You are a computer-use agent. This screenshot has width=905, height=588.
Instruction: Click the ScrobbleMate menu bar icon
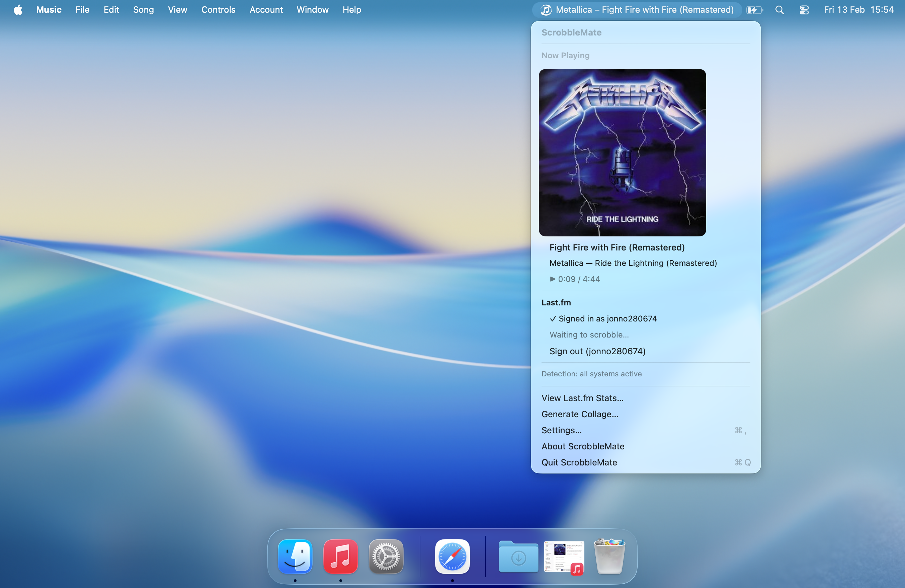tap(546, 10)
